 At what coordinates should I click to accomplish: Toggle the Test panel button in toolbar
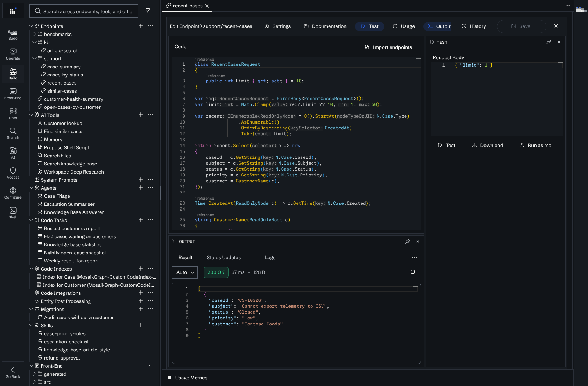(x=370, y=26)
